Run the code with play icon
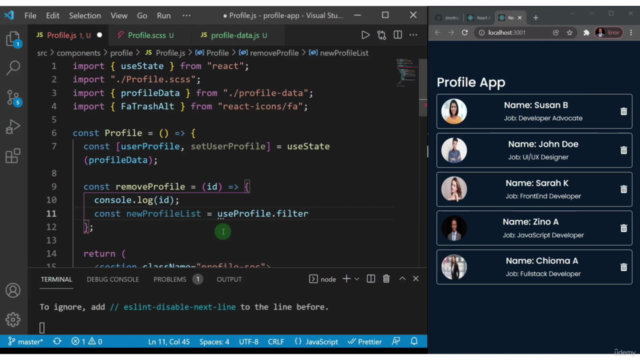The height and width of the screenshot is (360, 640). tap(365, 35)
